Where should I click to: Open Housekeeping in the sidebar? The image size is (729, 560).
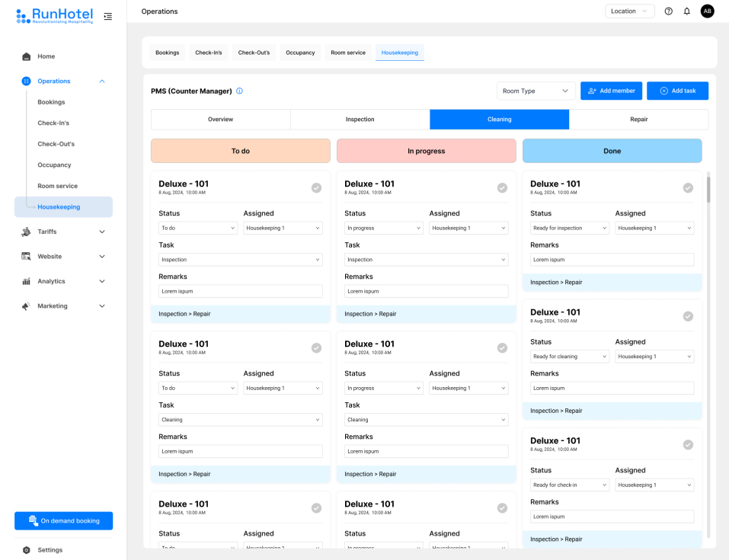click(x=63, y=207)
